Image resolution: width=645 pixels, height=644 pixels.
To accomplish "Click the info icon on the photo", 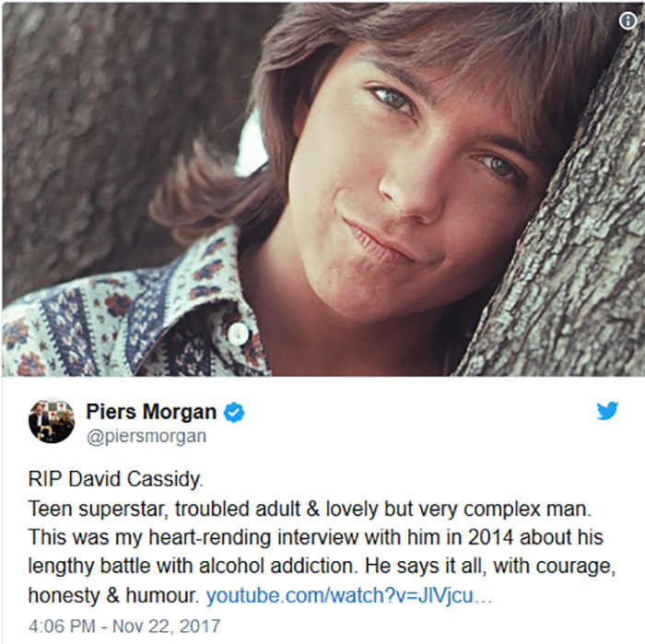I will pos(627,20).
